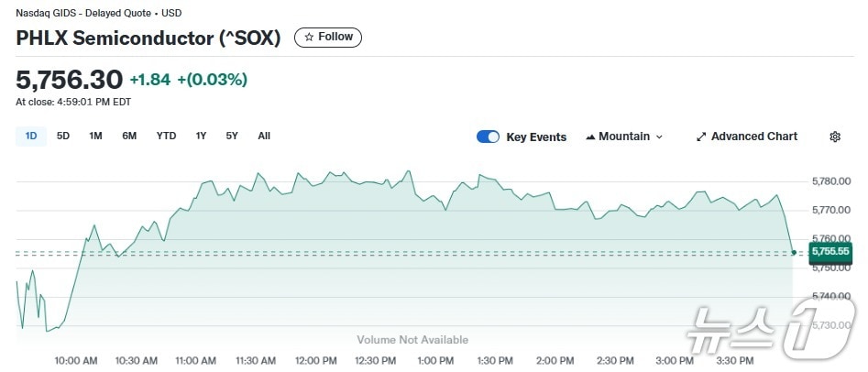
Task: Open the Advanced Chart link
Action: coord(753,137)
